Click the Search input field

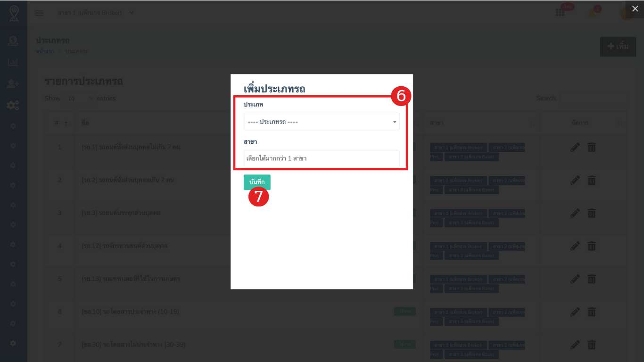point(593,99)
